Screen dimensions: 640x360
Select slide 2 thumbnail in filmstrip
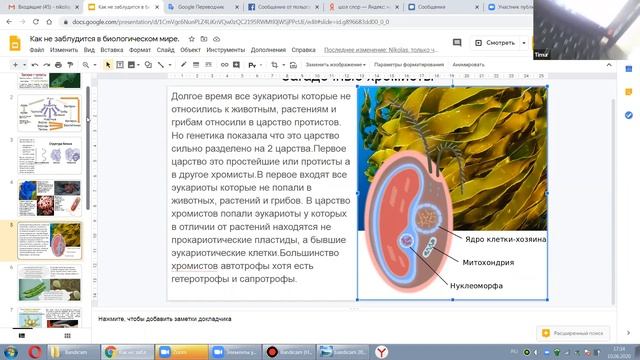point(49,113)
